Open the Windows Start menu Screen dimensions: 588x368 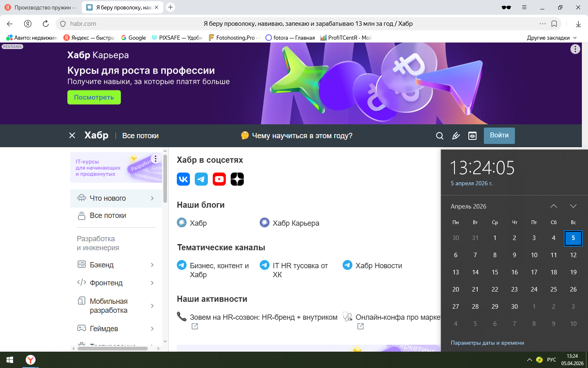pyautogui.click(x=10, y=360)
